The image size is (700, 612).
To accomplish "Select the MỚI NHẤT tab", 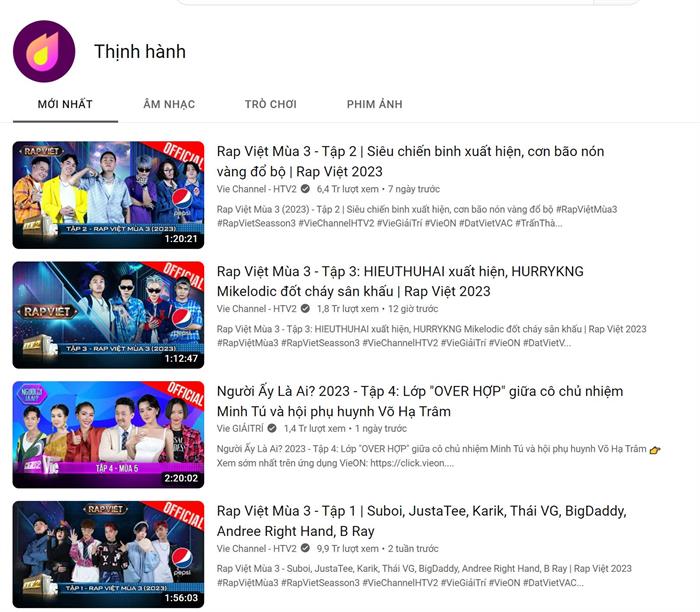I will (65, 104).
